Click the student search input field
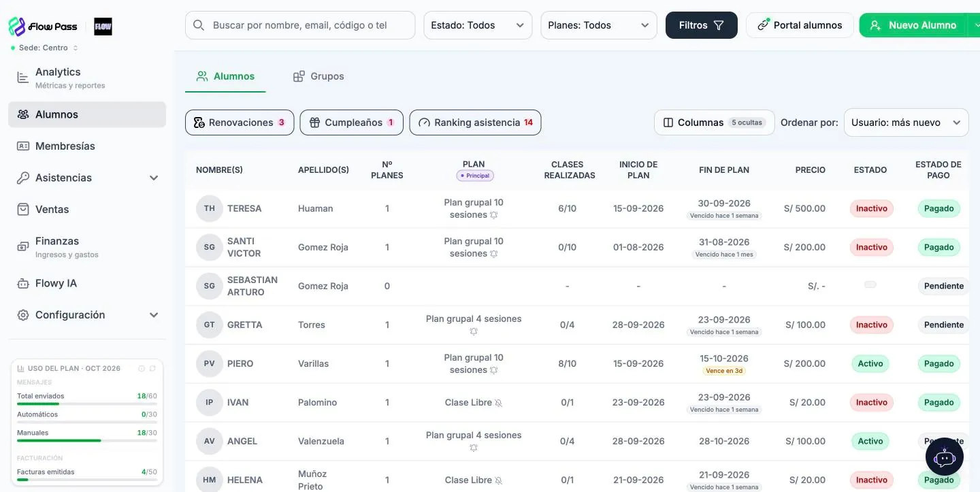Screen dimensions: 980x492 (x=300, y=25)
